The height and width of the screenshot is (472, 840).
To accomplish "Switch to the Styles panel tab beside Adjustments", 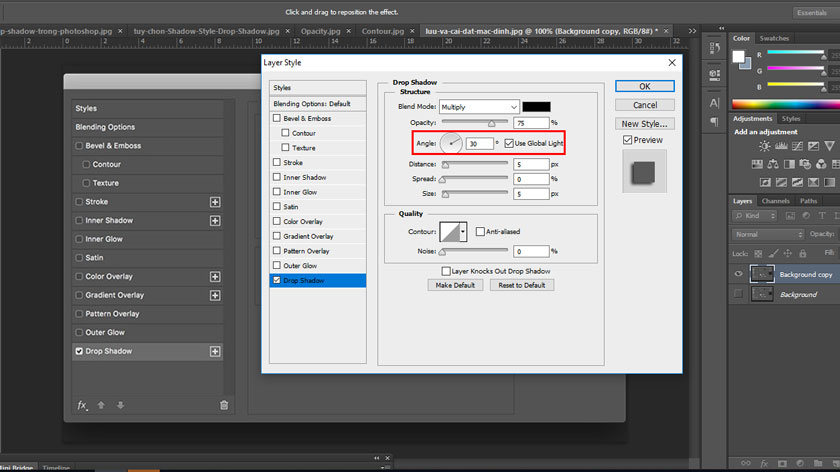I will tap(791, 118).
